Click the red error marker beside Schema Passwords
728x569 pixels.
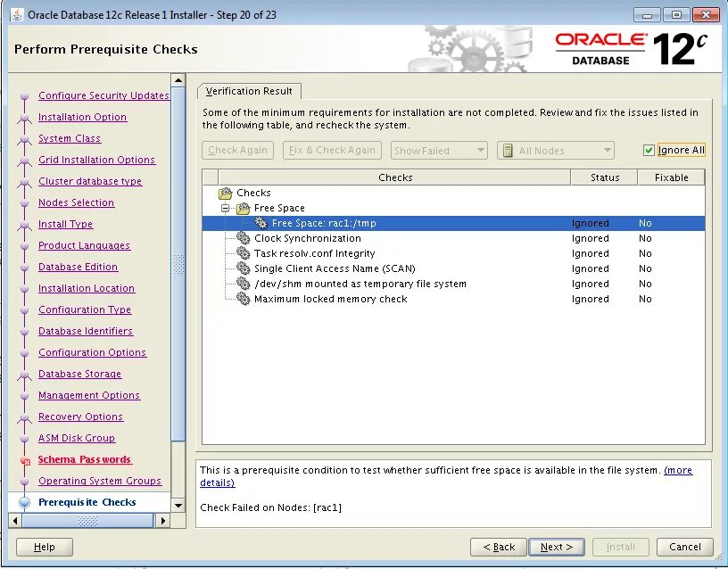(x=26, y=460)
